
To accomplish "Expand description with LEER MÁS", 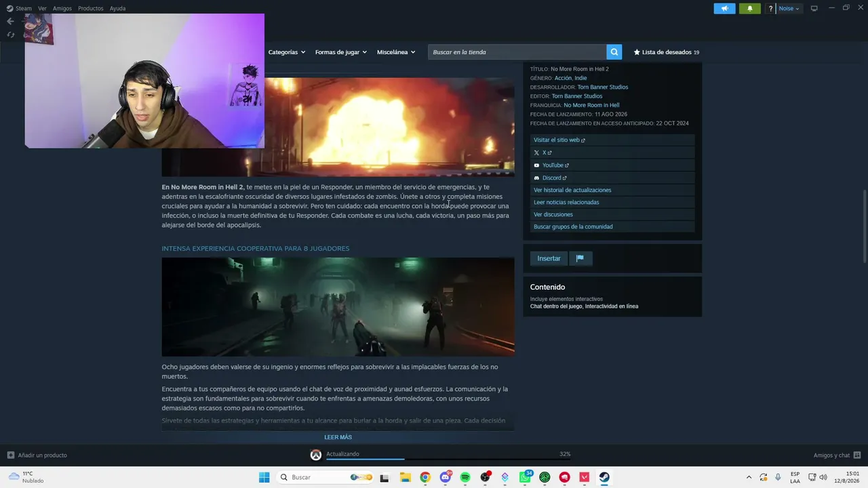I will (x=338, y=437).
